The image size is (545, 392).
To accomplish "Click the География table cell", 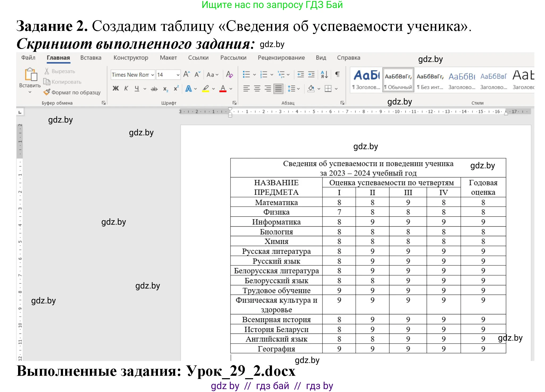I will click(x=276, y=349).
